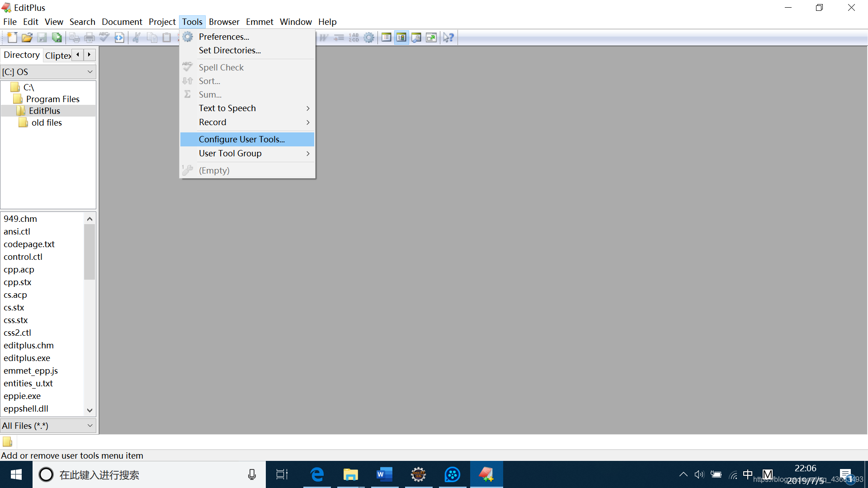868x488 pixels.
Task: Toggle the Document Selector toolbar icon
Action: click(x=387, y=38)
